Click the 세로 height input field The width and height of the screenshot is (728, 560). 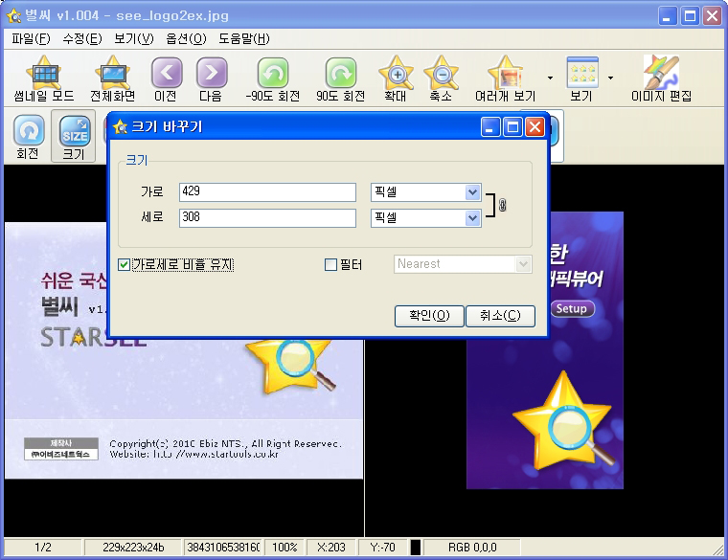coord(267,217)
